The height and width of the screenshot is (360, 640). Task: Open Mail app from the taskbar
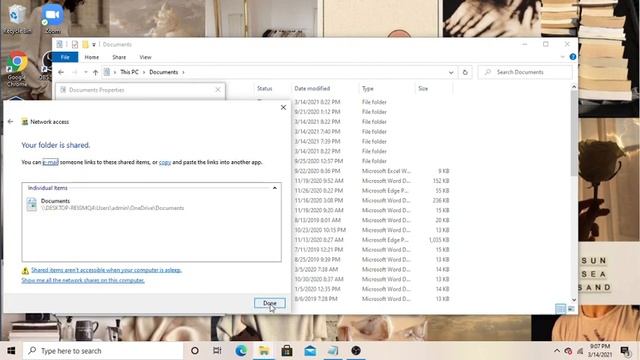pyautogui.click(x=310, y=351)
